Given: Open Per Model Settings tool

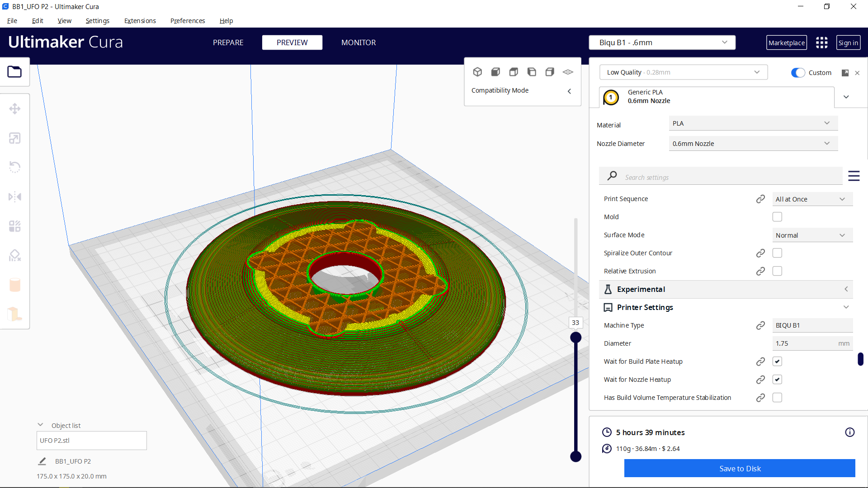Looking at the screenshot, I should click(15, 226).
